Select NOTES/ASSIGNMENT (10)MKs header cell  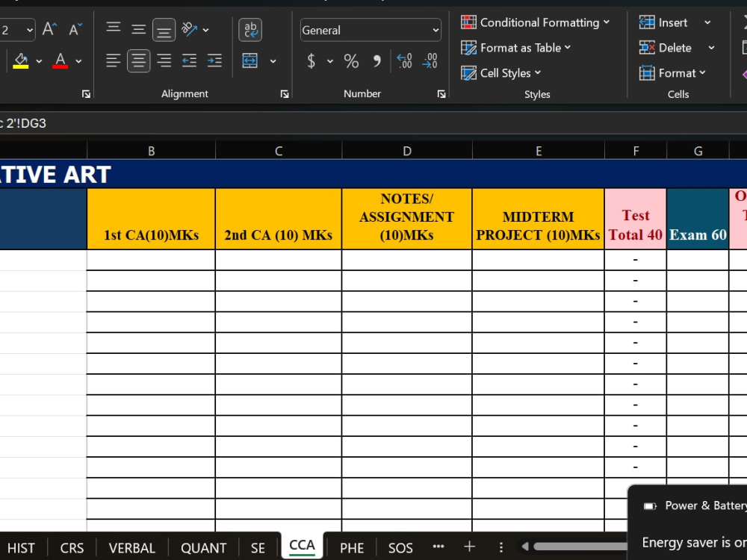click(407, 219)
